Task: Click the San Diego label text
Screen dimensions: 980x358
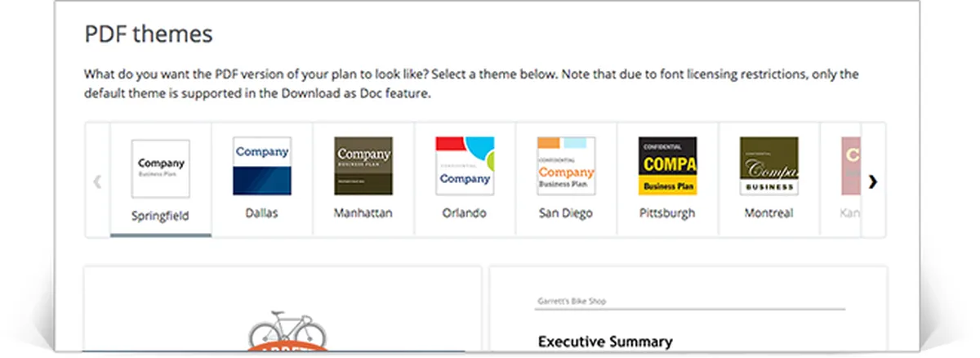Action: click(x=566, y=213)
